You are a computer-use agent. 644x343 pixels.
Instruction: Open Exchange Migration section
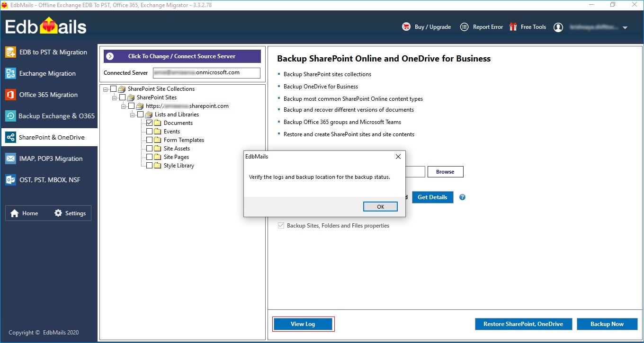coord(49,73)
